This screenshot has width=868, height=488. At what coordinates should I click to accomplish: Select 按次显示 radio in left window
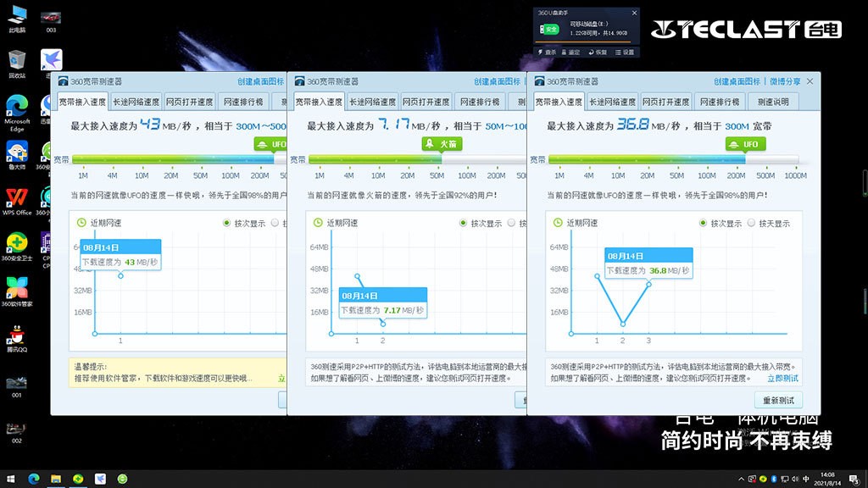pyautogui.click(x=227, y=223)
